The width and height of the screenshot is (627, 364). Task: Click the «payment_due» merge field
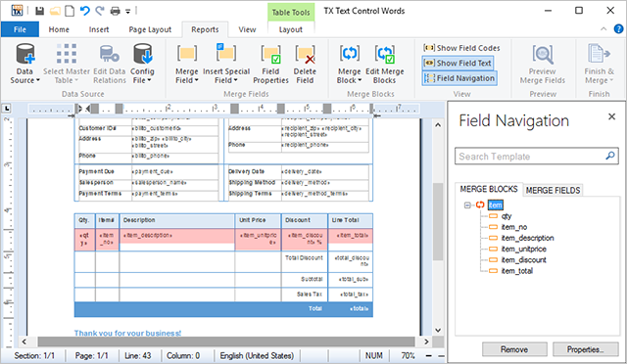point(153,171)
